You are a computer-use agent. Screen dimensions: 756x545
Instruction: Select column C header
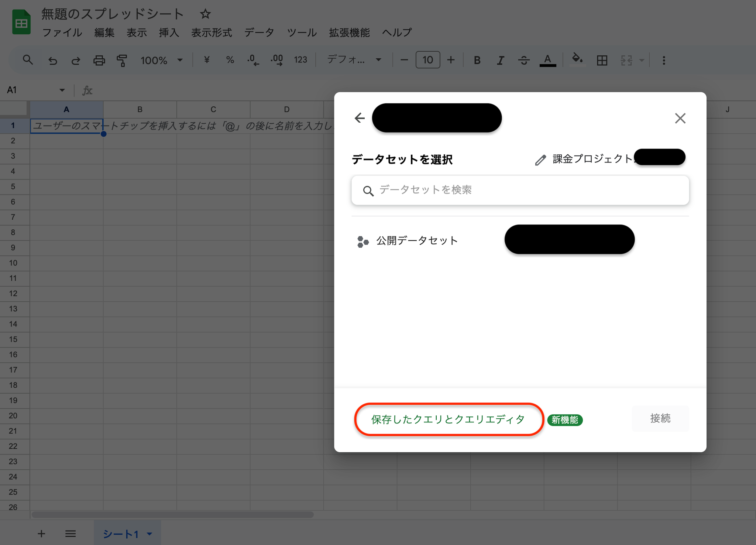[x=213, y=109]
